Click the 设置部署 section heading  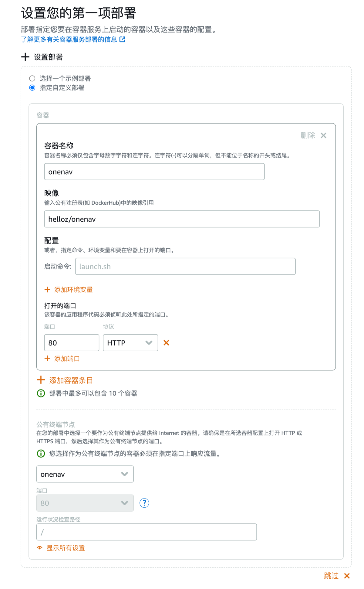[x=48, y=57]
